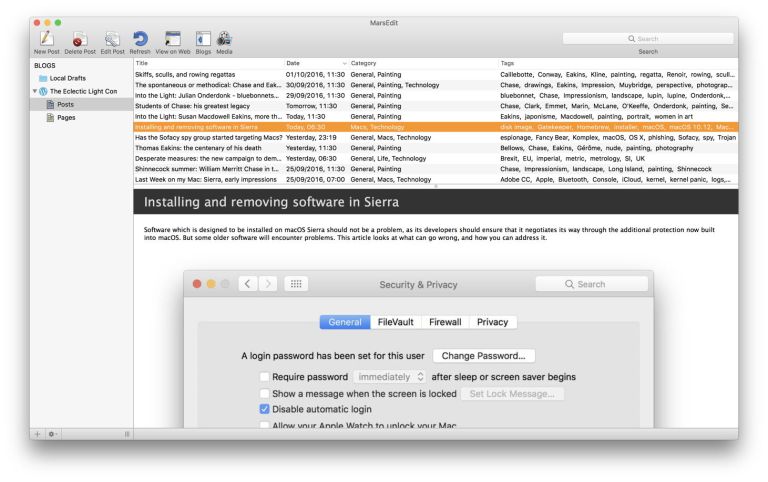Toggle Allow your Apple Watch to unlock checkbox
This screenshot has height=482, width=768.
(x=264, y=425)
